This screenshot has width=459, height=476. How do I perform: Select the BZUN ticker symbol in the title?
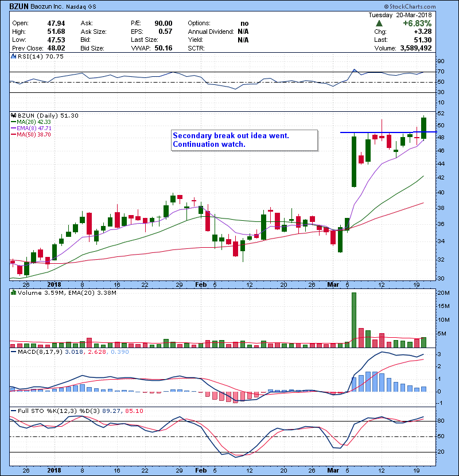(19, 6)
